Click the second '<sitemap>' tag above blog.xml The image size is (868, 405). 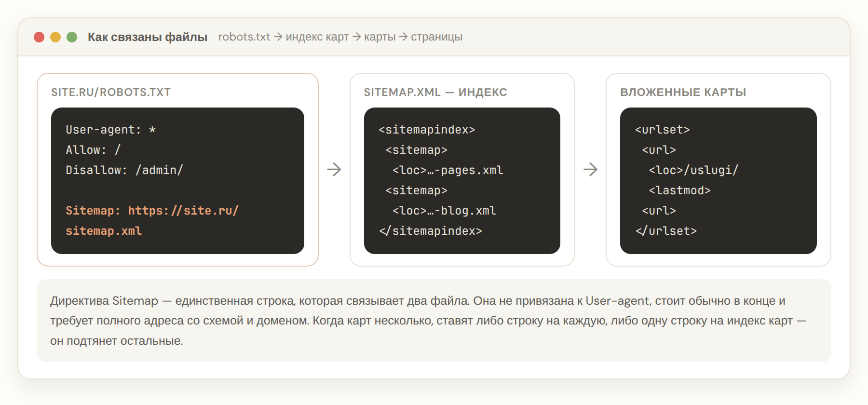click(417, 190)
